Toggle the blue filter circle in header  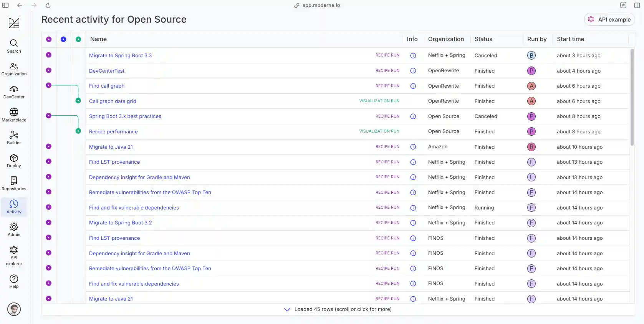pos(63,39)
